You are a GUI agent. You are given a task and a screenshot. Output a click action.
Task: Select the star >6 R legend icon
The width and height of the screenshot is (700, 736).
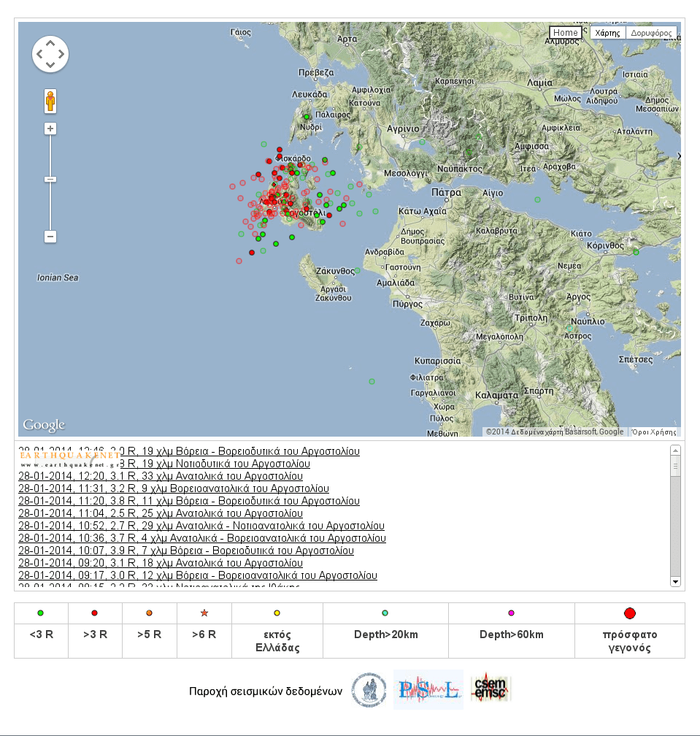(x=204, y=613)
